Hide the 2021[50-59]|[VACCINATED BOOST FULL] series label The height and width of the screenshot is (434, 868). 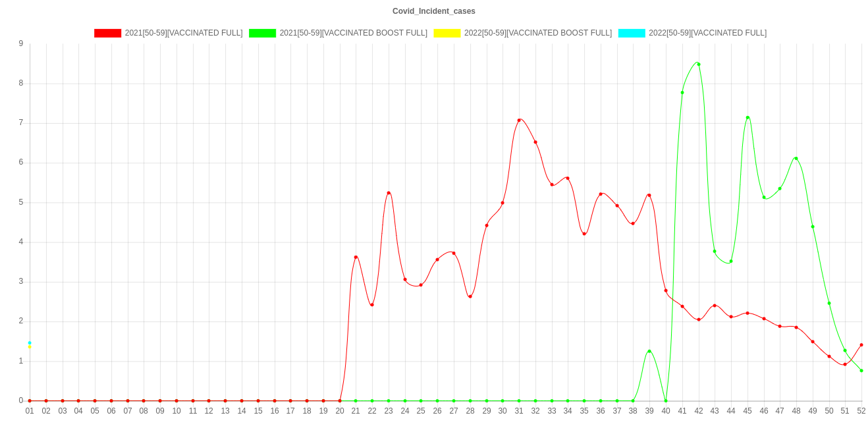354,33
